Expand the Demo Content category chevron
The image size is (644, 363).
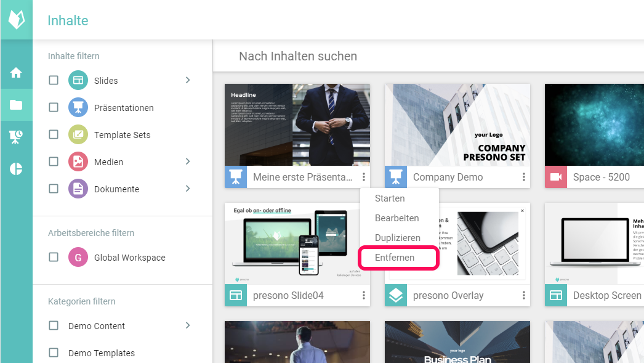(188, 325)
